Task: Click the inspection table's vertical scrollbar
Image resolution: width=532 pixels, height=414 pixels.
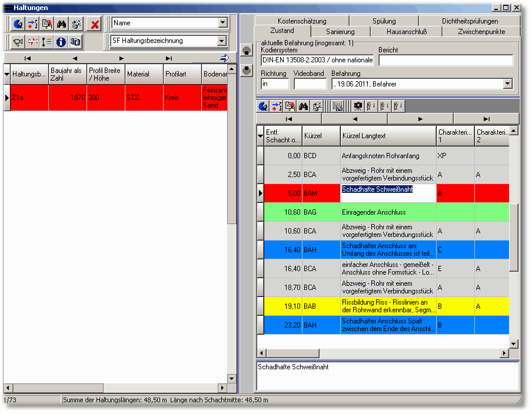Action: tap(513, 235)
